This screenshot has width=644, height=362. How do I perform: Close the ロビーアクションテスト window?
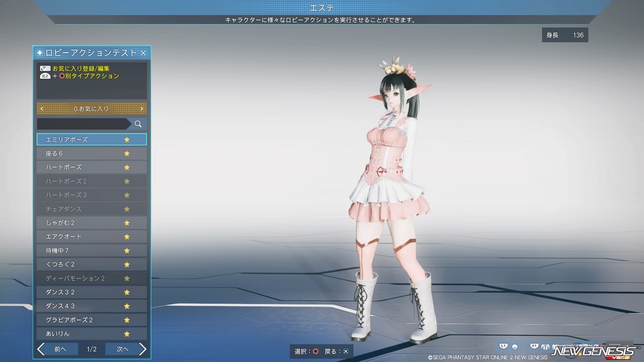coord(143,53)
